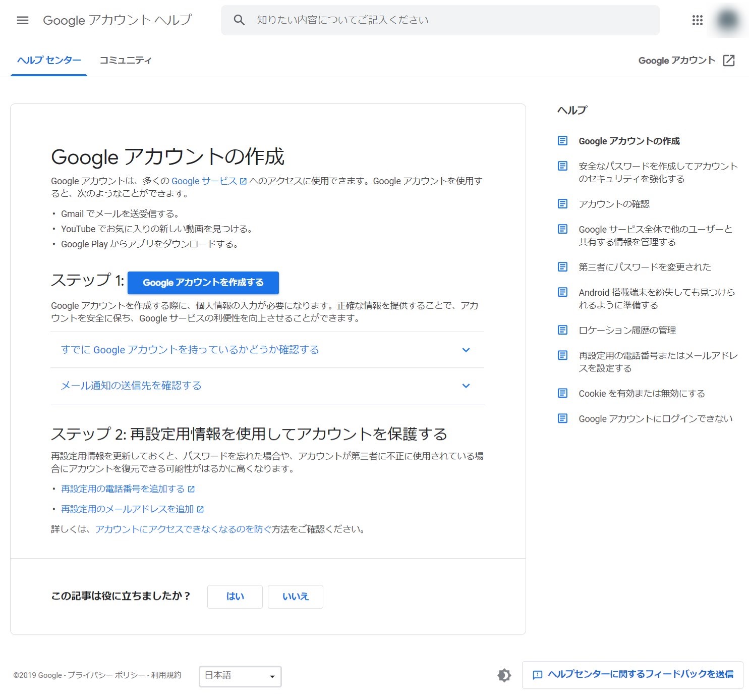The height and width of the screenshot is (700, 749).
Task: Click Google アカウントを作成する button
Action: point(203,283)
